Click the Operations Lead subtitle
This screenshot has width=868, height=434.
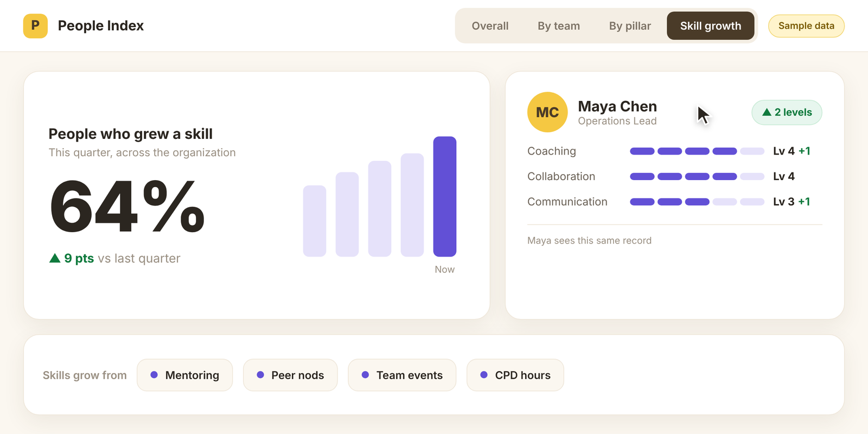click(617, 121)
